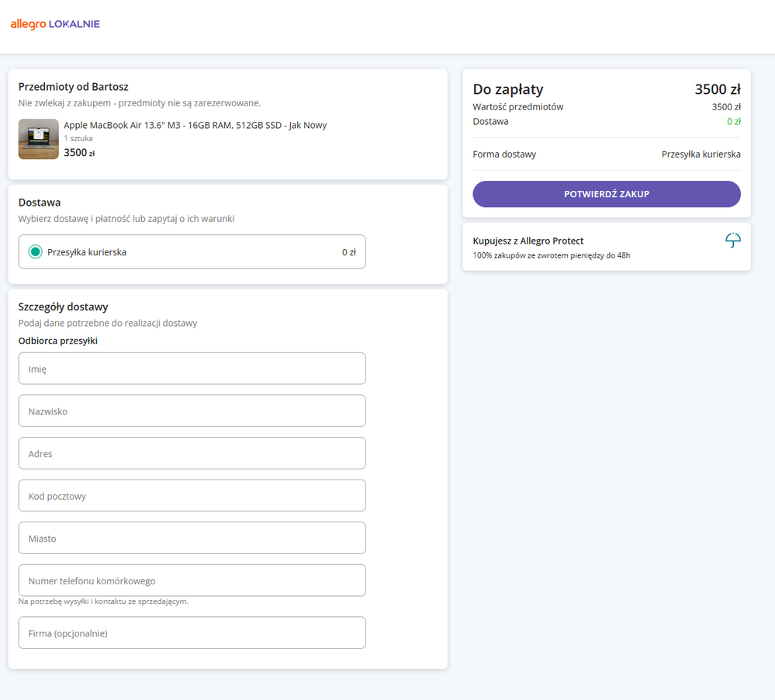
Task: Click the total amount 3500 zł in Do zapłaty
Action: pyautogui.click(x=718, y=89)
